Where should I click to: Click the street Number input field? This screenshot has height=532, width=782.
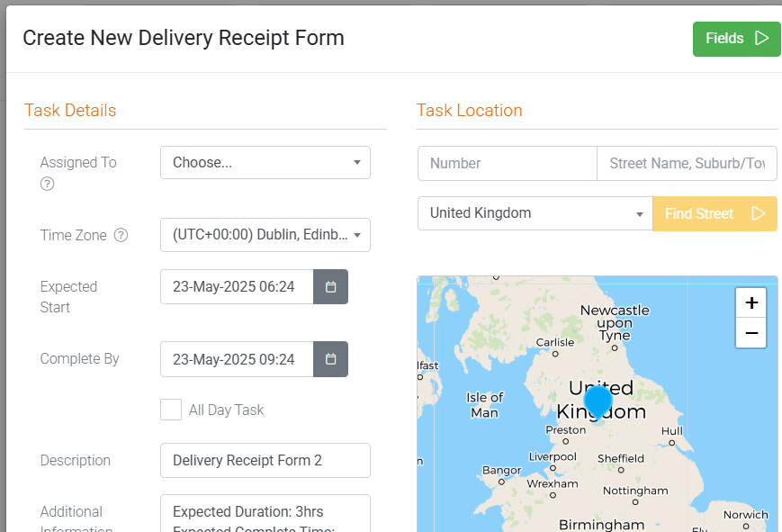tap(508, 163)
